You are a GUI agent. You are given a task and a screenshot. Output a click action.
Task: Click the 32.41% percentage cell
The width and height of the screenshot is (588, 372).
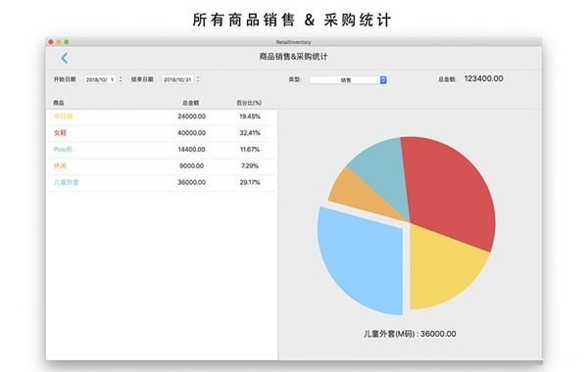(x=250, y=133)
